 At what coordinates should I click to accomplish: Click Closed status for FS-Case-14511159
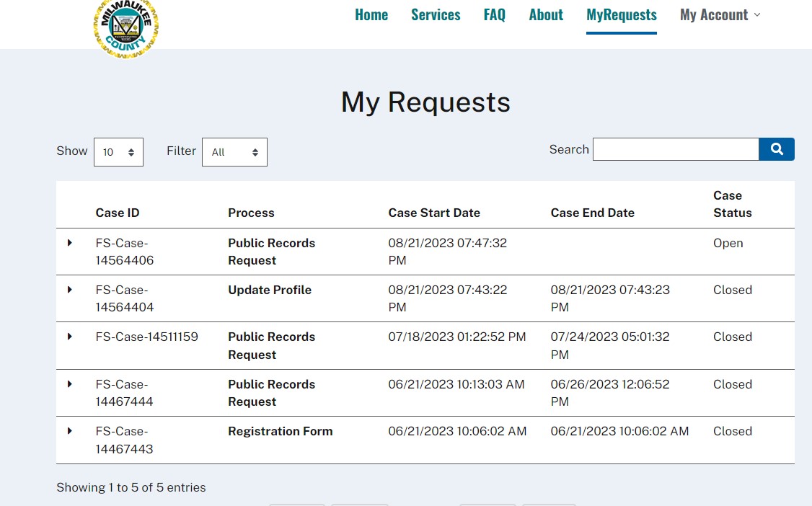[732, 337]
